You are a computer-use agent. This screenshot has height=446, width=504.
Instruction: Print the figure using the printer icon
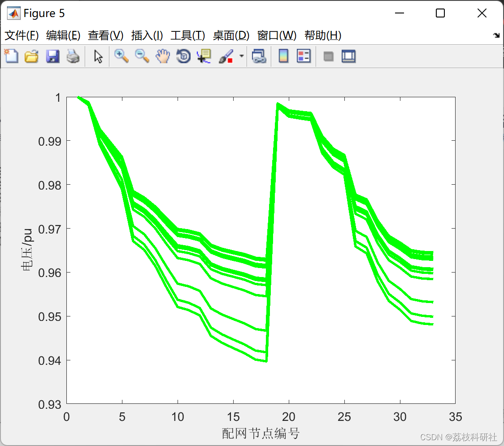tap(73, 56)
